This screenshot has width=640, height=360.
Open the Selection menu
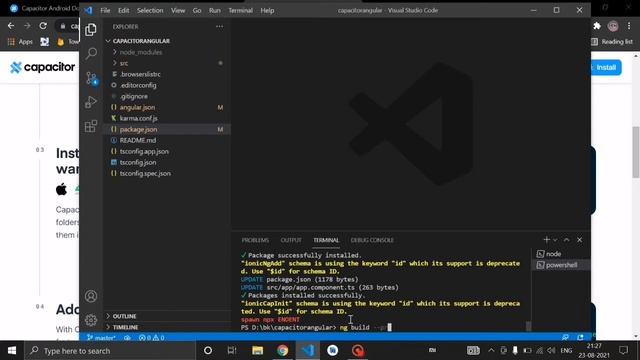[150, 10]
